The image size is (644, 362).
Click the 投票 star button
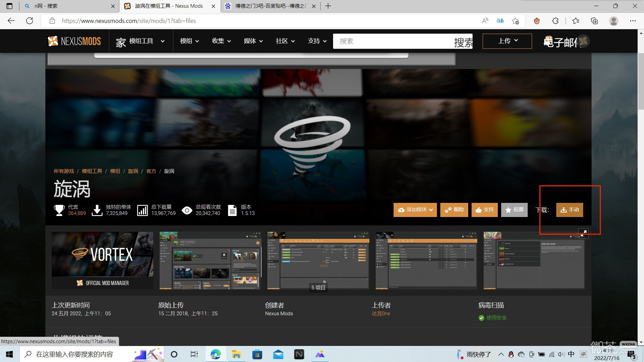click(514, 210)
